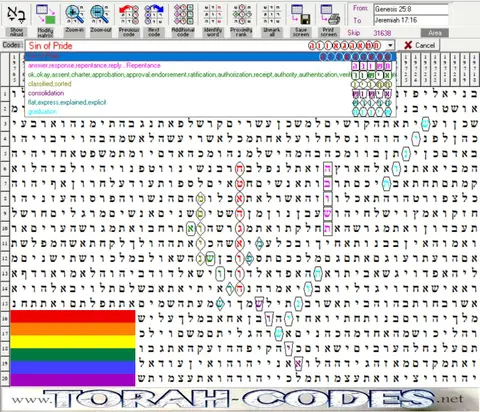Screen dimensions: 480x412
Task: Click the Save screen floppy icon
Action: pos(301,15)
